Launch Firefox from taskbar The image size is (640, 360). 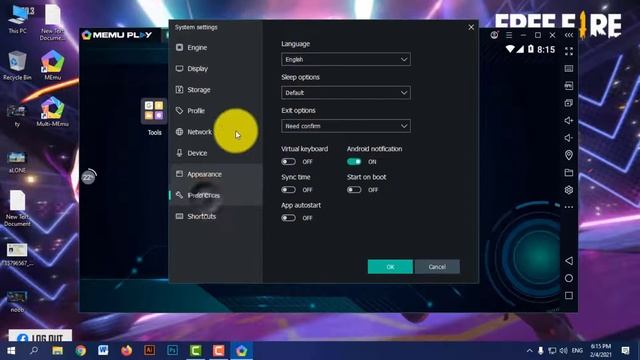click(x=127, y=351)
